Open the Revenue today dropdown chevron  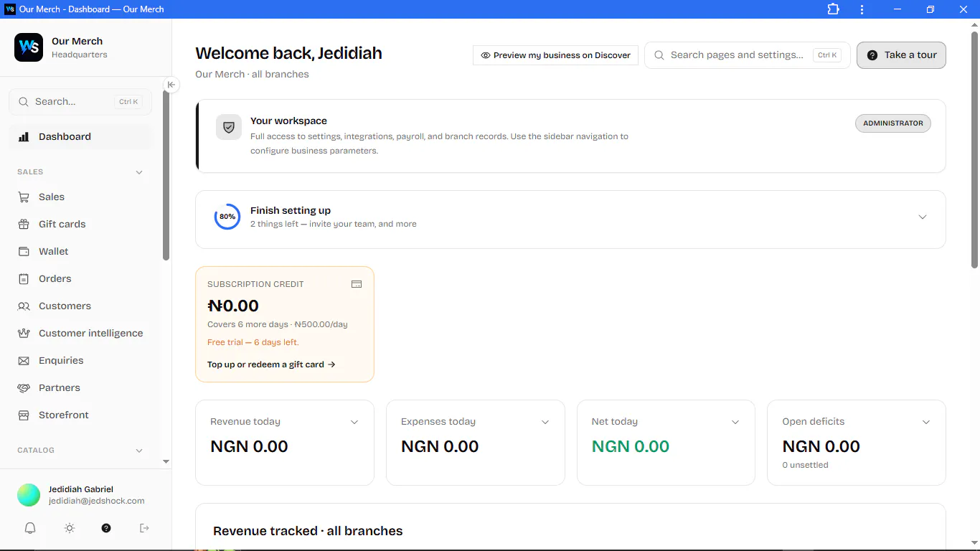pyautogui.click(x=354, y=422)
